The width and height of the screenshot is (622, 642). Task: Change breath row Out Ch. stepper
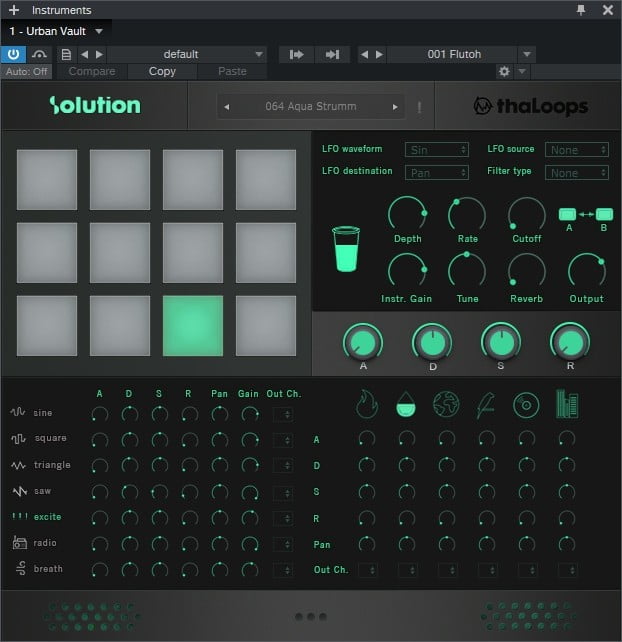coord(283,570)
